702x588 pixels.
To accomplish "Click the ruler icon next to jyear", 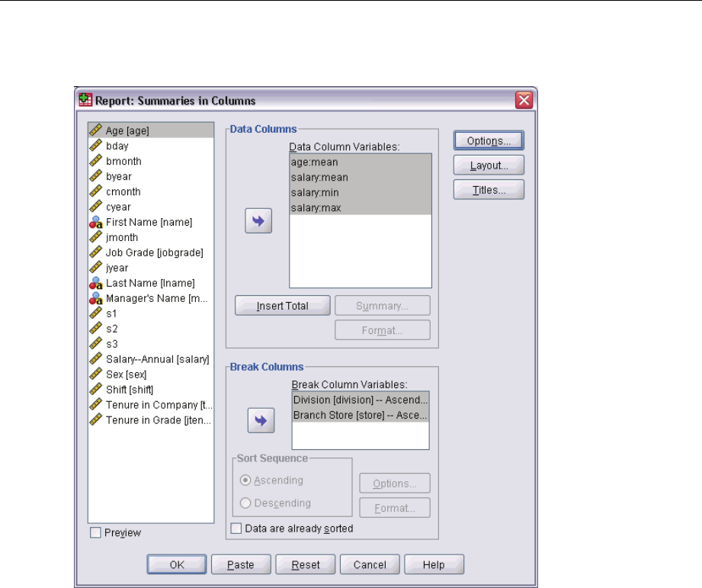I will (96, 267).
